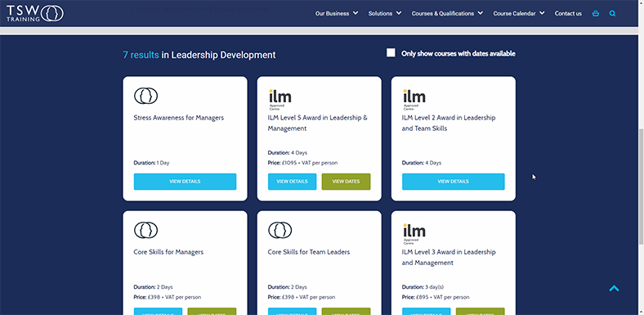Open Core Skills for Team Leaders title
The height and width of the screenshot is (315, 644).
(x=309, y=252)
